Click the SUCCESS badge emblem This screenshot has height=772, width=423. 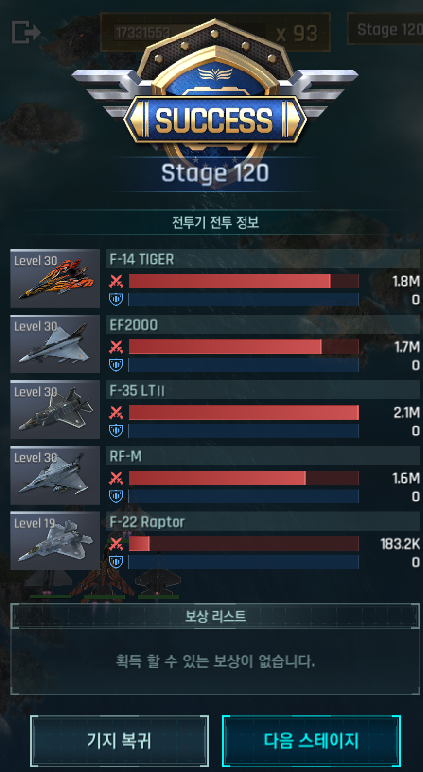[215, 101]
